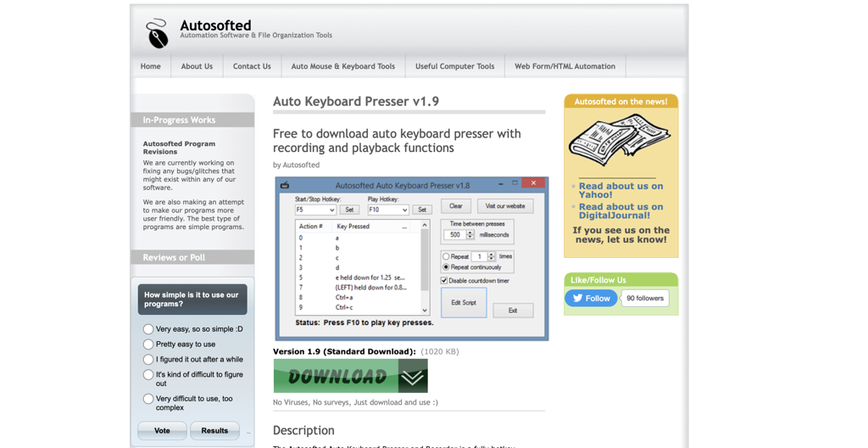Click the 'Visit our website' button
Image resolution: width=868 pixels, height=448 pixels.
pyautogui.click(x=505, y=205)
